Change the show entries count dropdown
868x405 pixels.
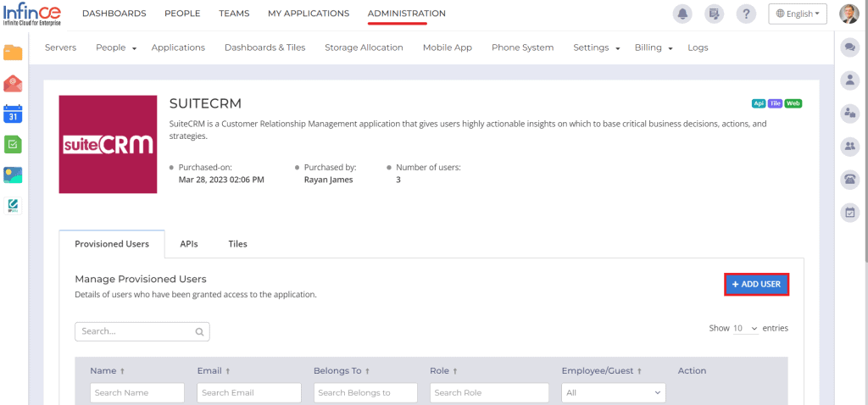746,328
